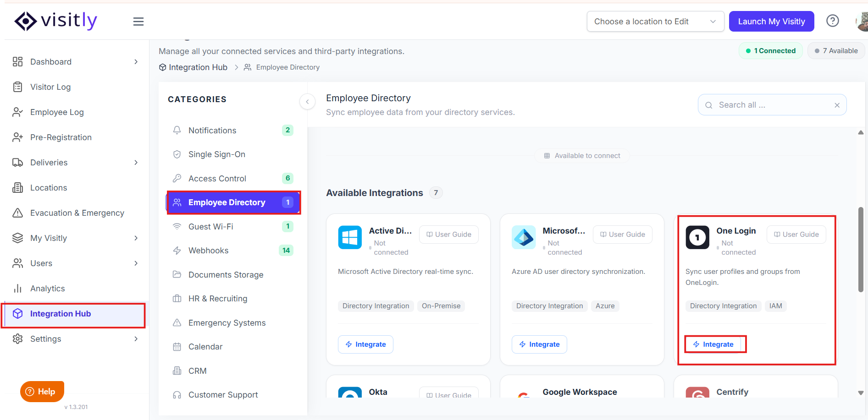Expand the Deliveries submenu chevron
Image resolution: width=868 pixels, height=420 pixels.
(x=136, y=163)
